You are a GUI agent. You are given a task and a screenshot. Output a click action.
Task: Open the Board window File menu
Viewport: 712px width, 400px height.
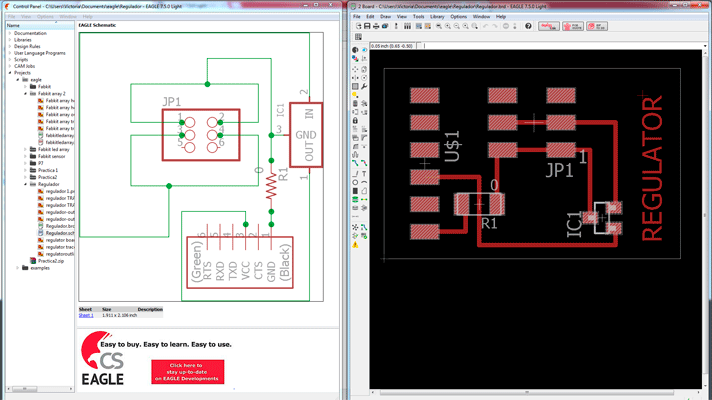(357, 16)
